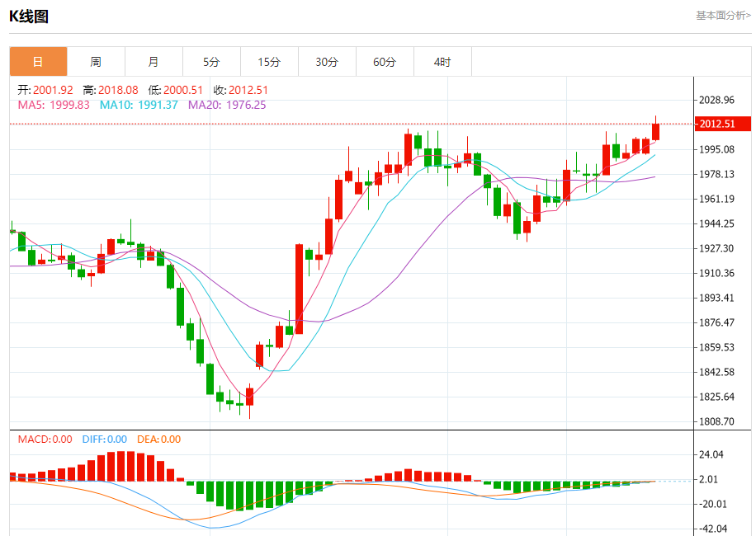
Task: Click the MA10 indicator label
Action: pyautogui.click(x=139, y=105)
